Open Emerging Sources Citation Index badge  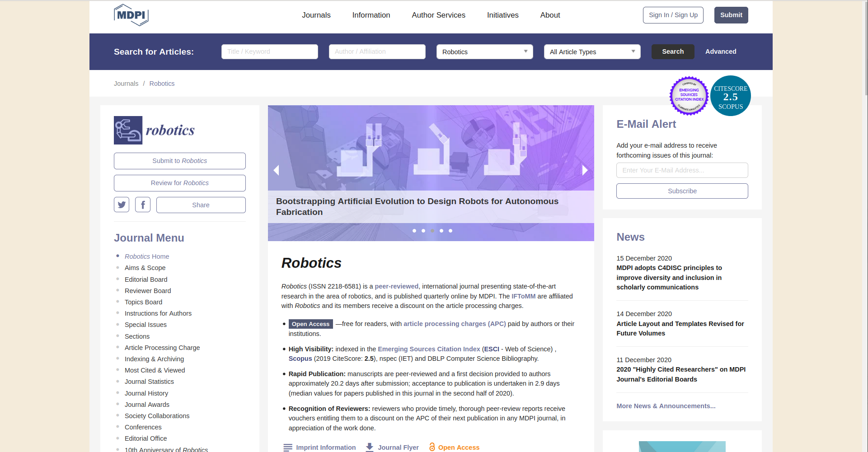689,96
